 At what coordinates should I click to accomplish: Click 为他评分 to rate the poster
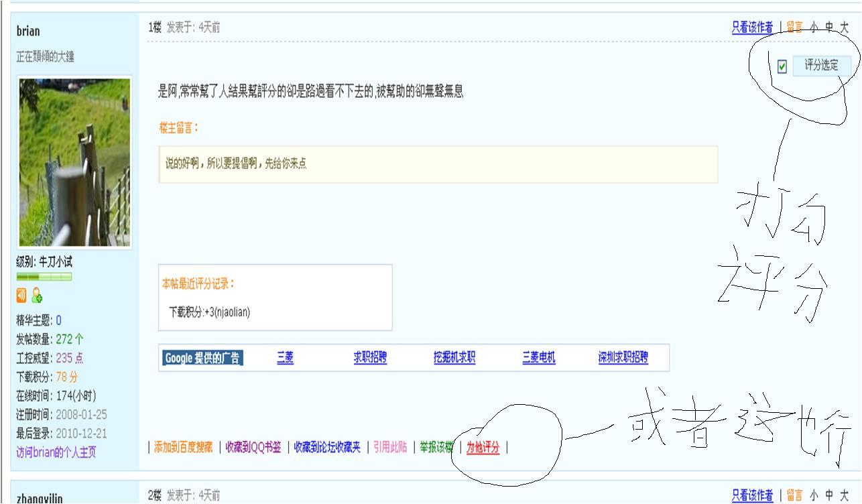pyautogui.click(x=483, y=448)
